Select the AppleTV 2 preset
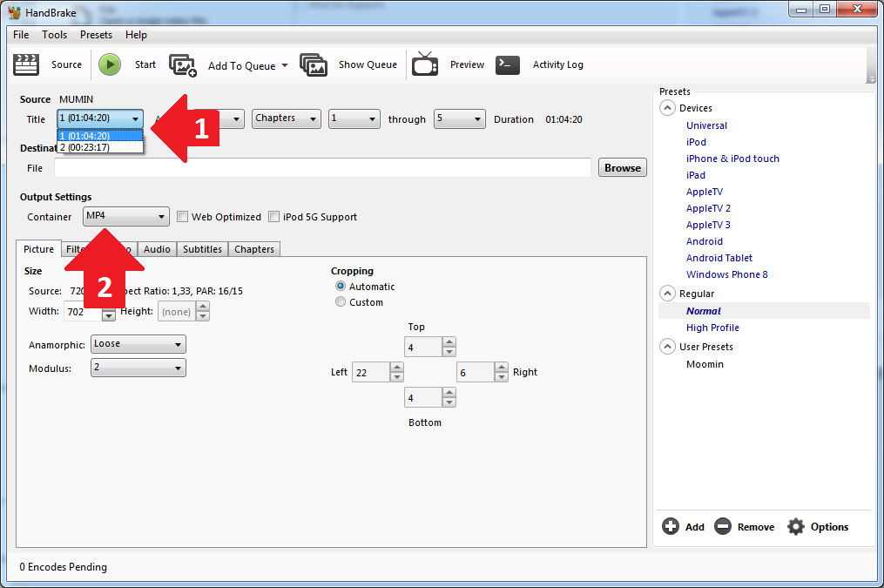Image resolution: width=884 pixels, height=588 pixels. (x=708, y=208)
